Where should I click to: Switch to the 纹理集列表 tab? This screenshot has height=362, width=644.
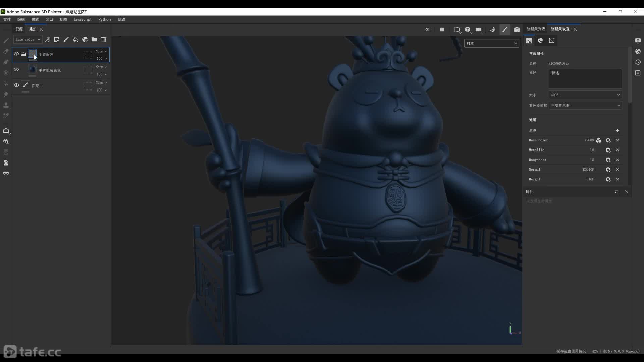point(536,29)
